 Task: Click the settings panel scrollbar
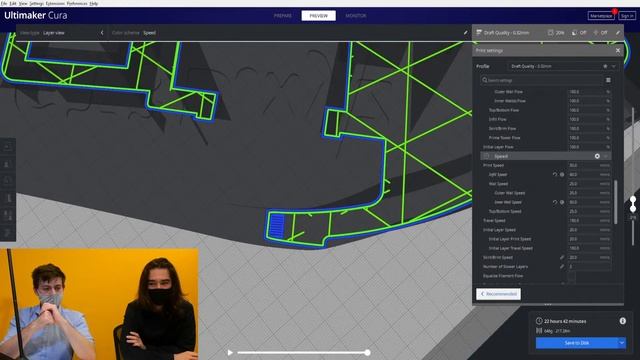tap(616, 202)
